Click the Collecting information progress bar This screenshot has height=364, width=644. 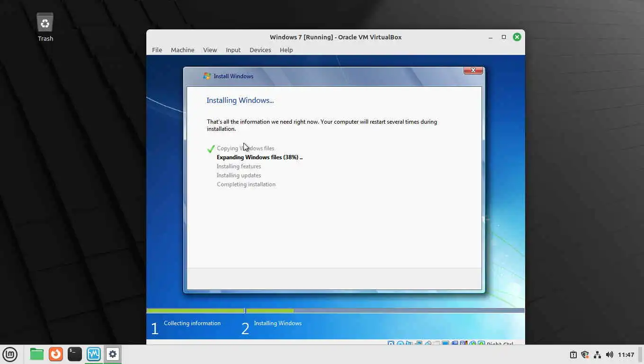tap(196, 311)
